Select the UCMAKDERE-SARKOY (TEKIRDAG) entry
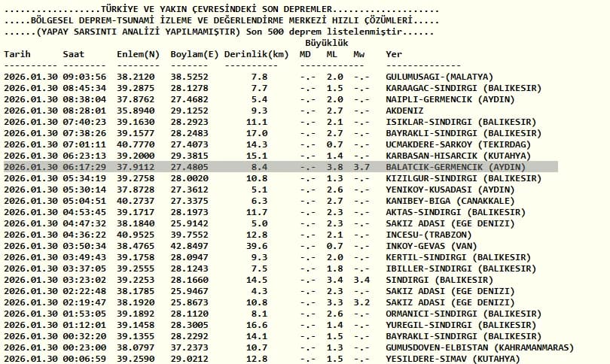 458,144
